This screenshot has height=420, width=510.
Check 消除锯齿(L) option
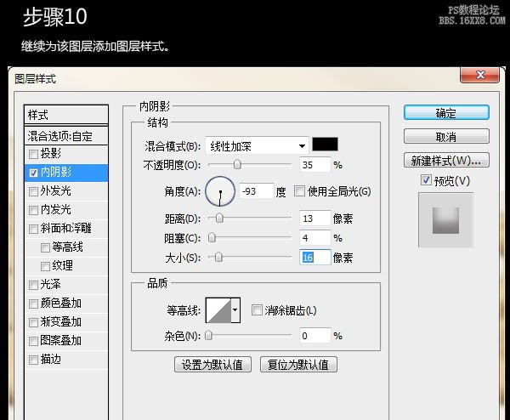click(257, 309)
